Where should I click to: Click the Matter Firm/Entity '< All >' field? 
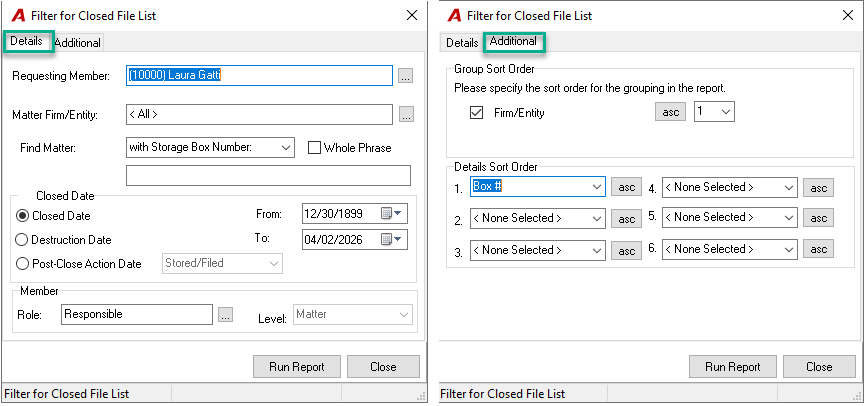click(x=259, y=114)
